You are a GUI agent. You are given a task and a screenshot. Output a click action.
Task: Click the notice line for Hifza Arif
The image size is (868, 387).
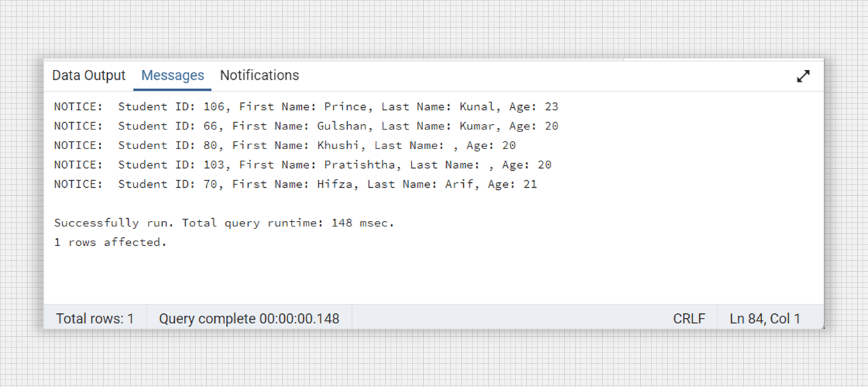coord(296,184)
